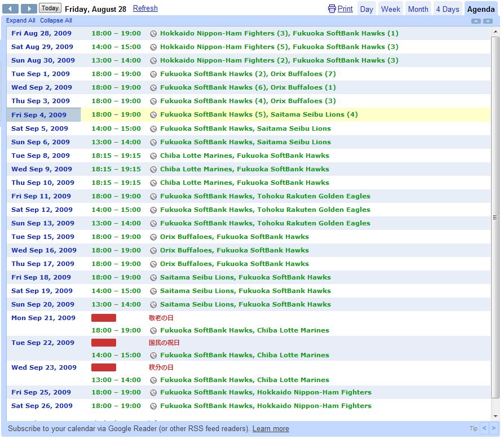This screenshot has width=504, height=439.
Task: Expand Hokkaido Fighters (3), Hawks (1) event
Action: (279, 33)
